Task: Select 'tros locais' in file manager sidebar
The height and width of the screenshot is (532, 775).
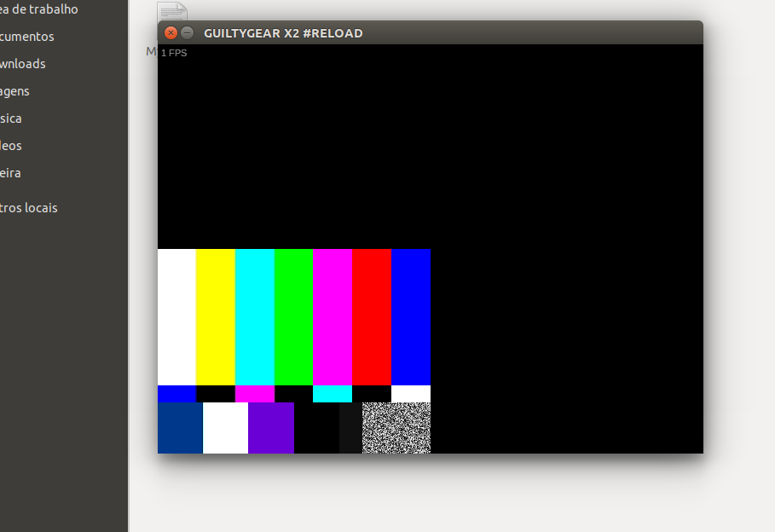Action: click(x=29, y=208)
